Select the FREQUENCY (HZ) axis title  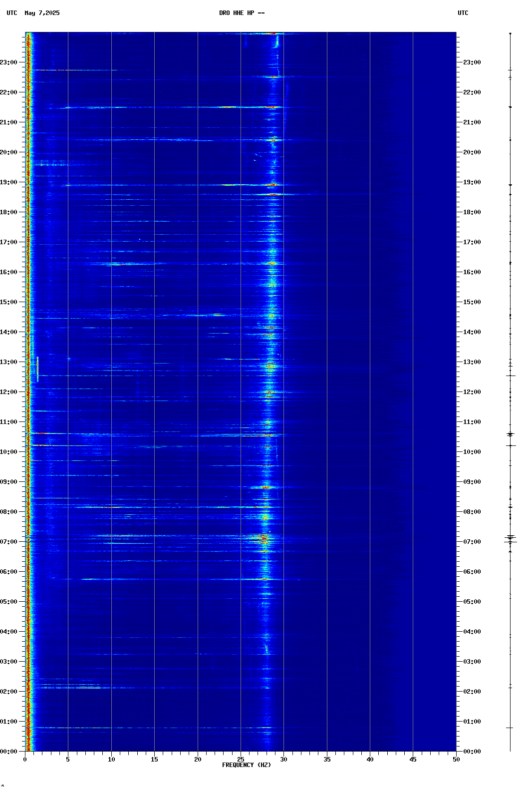click(247, 765)
